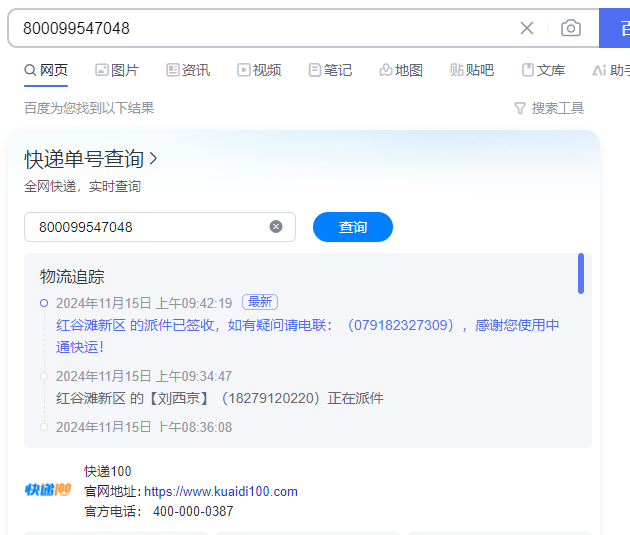The image size is (630, 535).
Task: Click the 快递100 logo
Action: (x=48, y=490)
